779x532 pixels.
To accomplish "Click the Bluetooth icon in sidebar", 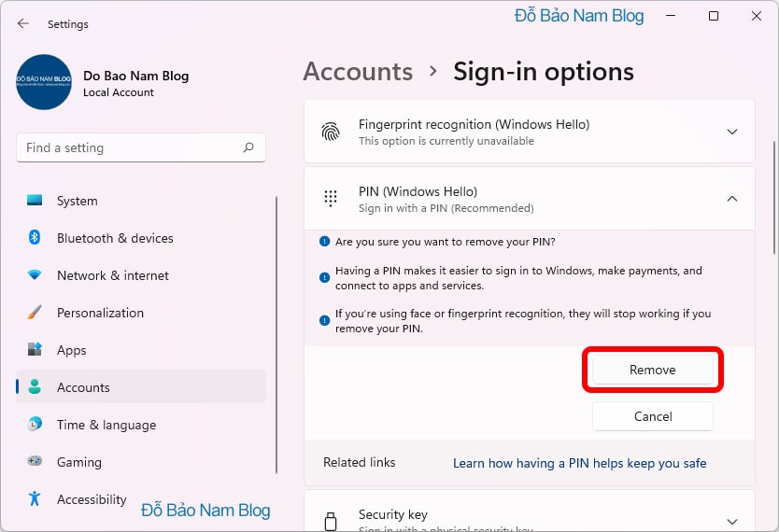I will click(x=35, y=237).
